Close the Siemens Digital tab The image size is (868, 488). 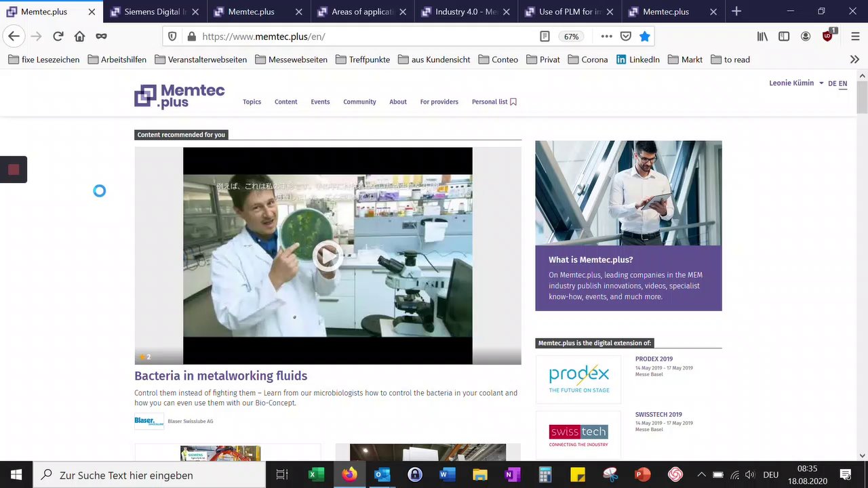tap(195, 12)
